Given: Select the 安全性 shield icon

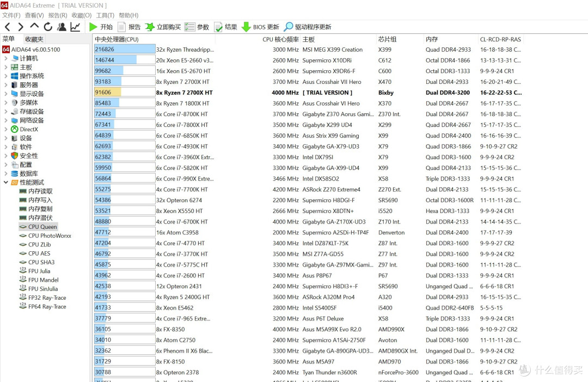Looking at the screenshot, I should pyautogui.click(x=15, y=156).
